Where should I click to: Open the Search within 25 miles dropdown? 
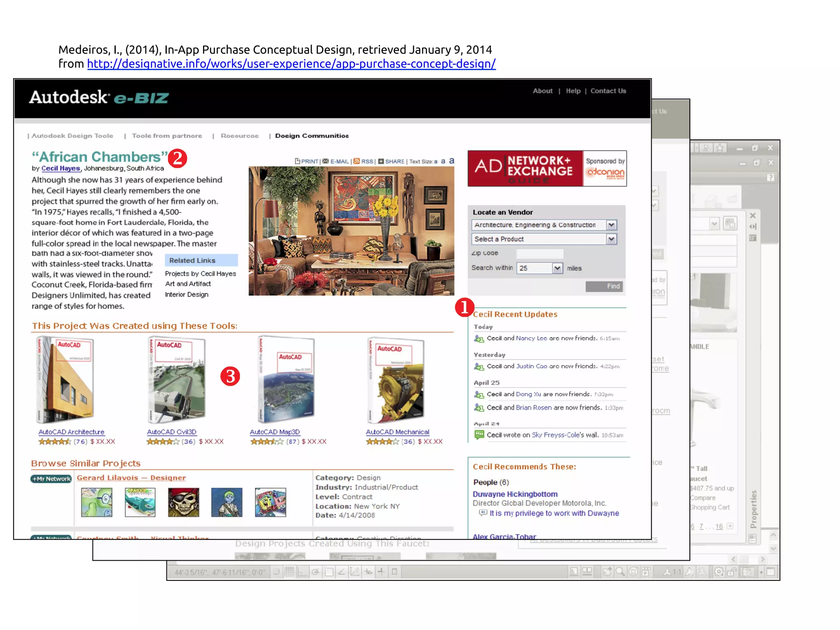[557, 268]
